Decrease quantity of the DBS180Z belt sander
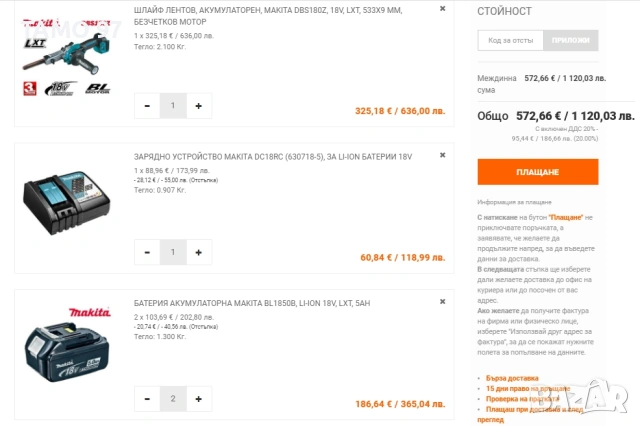Image resolution: width=640 pixels, height=426 pixels. (x=147, y=105)
